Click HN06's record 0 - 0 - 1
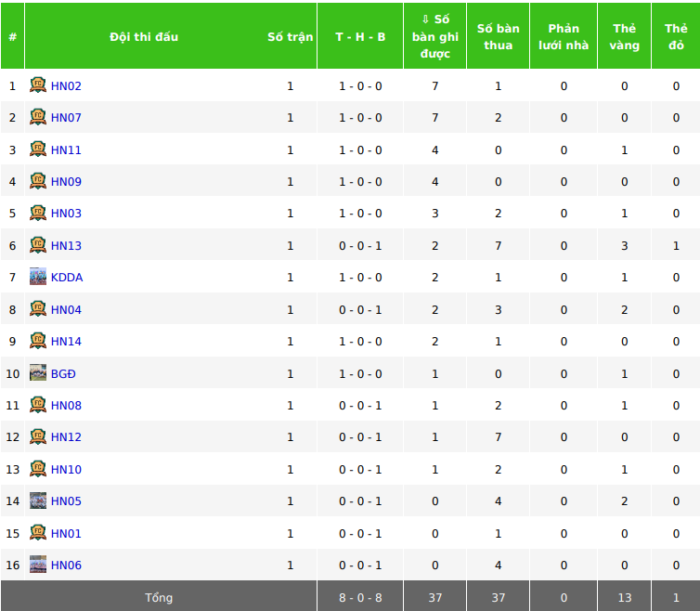This screenshot has height=611, width=700. pyautogui.click(x=360, y=565)
